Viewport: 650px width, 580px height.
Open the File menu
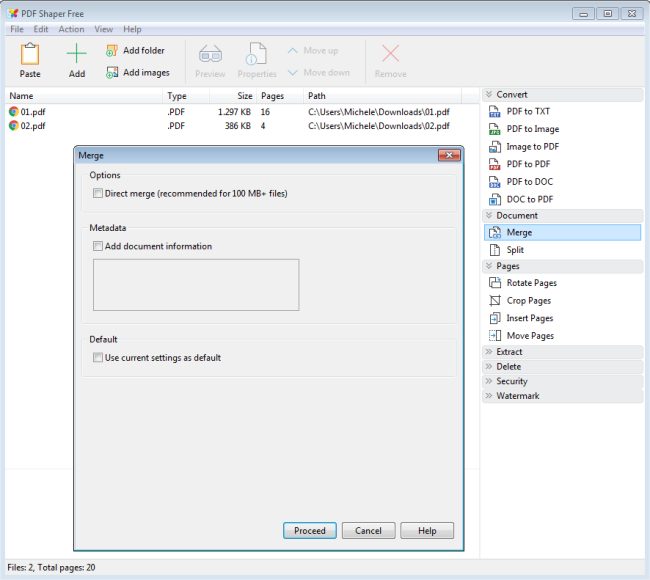tap(17, 29)
